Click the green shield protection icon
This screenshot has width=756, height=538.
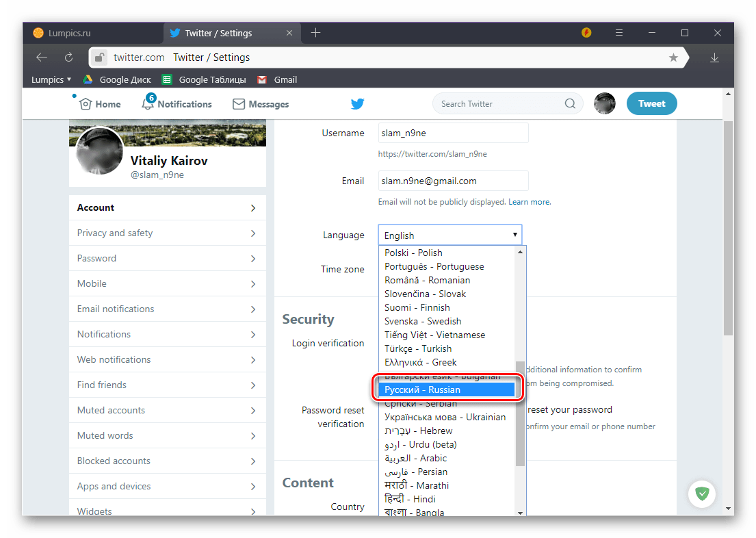tap(701, 493)
